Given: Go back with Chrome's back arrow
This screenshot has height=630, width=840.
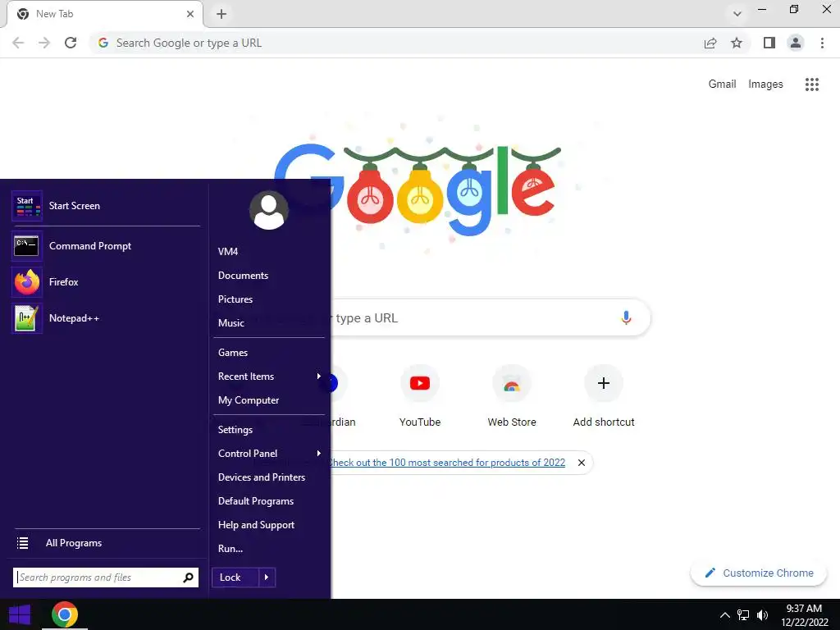Looking at the screenshot, I should (18, 43).
